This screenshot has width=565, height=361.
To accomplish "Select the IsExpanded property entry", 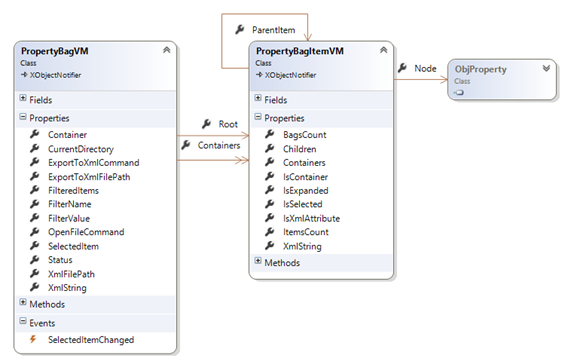I will pos(306,191).
